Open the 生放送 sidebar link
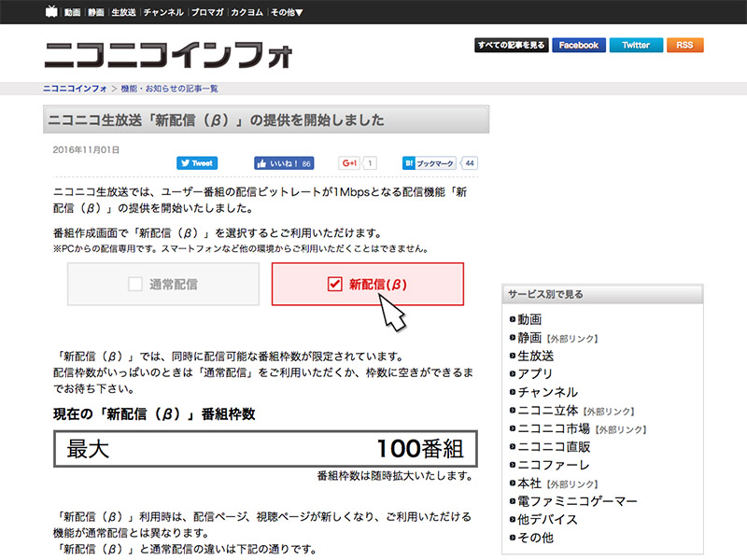Screen dimensions: 747x560 536,356
